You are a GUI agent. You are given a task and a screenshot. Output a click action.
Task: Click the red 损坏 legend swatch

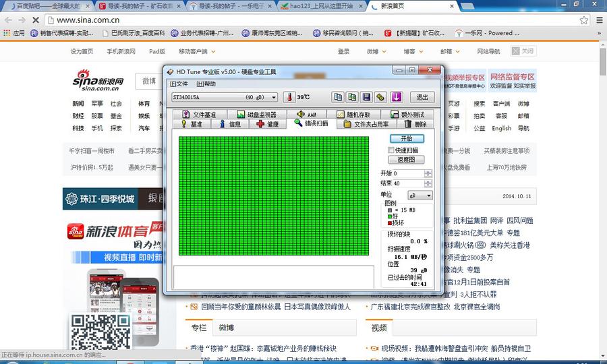[390, 223]
